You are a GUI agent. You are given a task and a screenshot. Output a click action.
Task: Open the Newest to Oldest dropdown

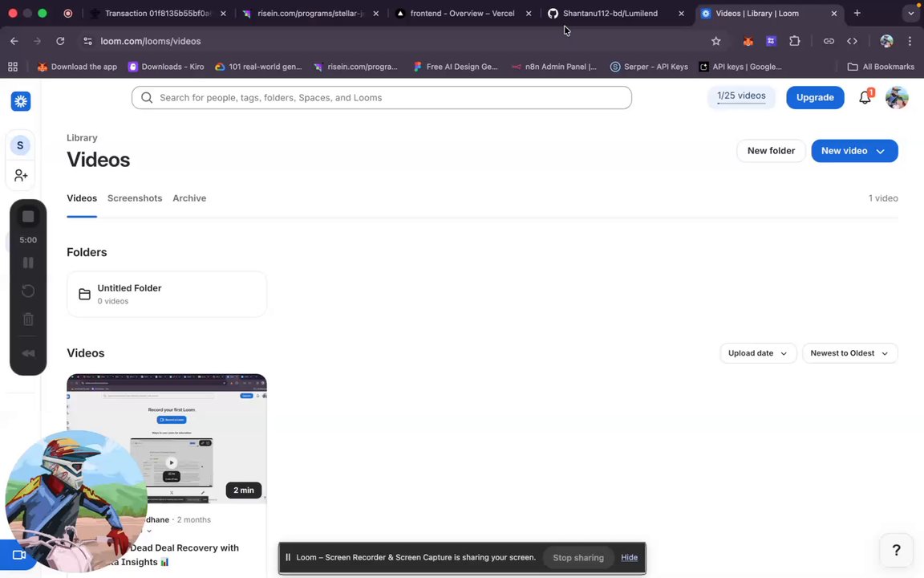click(x=849, y=353)
